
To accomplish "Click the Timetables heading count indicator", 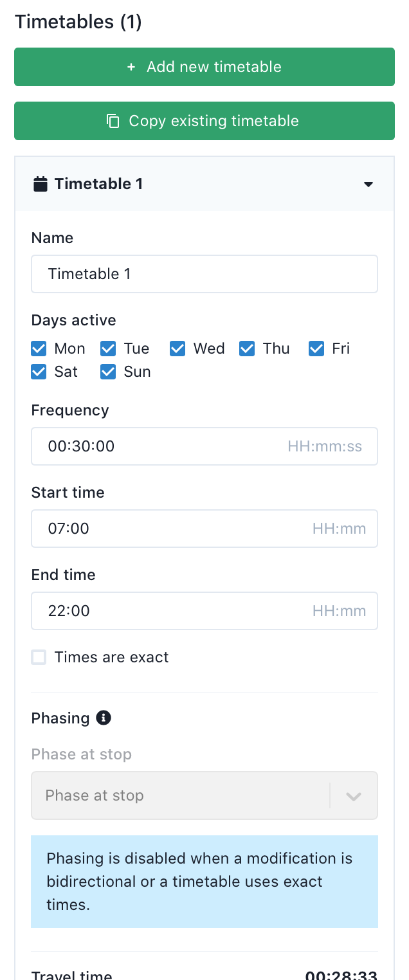I will [129, 21].
